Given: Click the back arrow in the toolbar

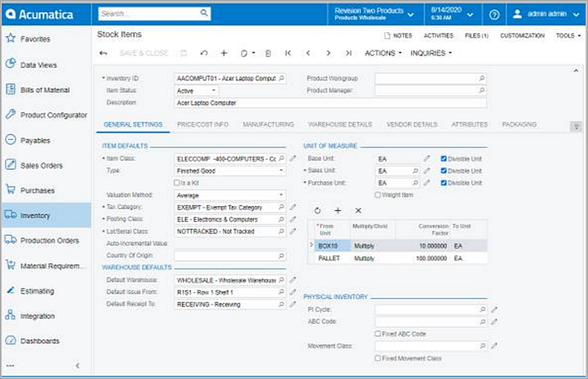Looking at the screenshot, I should (103, 53).
